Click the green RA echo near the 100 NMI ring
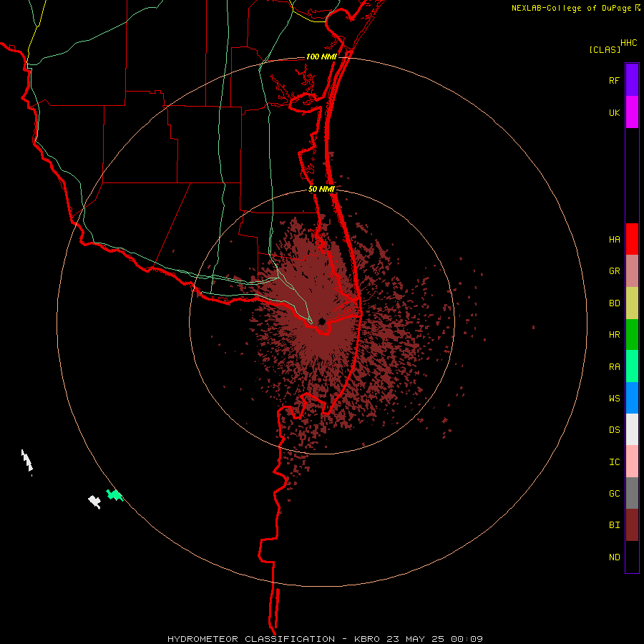This screenshot has width=644, height=644. click(114, 495)
